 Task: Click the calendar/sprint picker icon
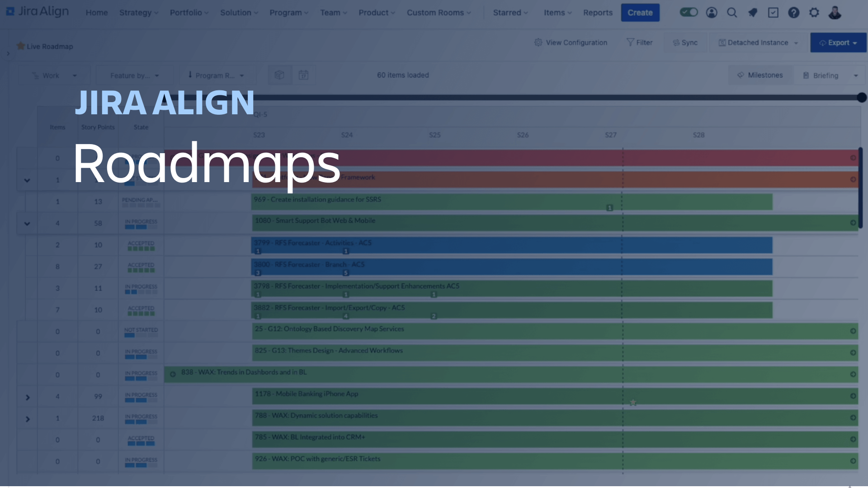[304, 75]
